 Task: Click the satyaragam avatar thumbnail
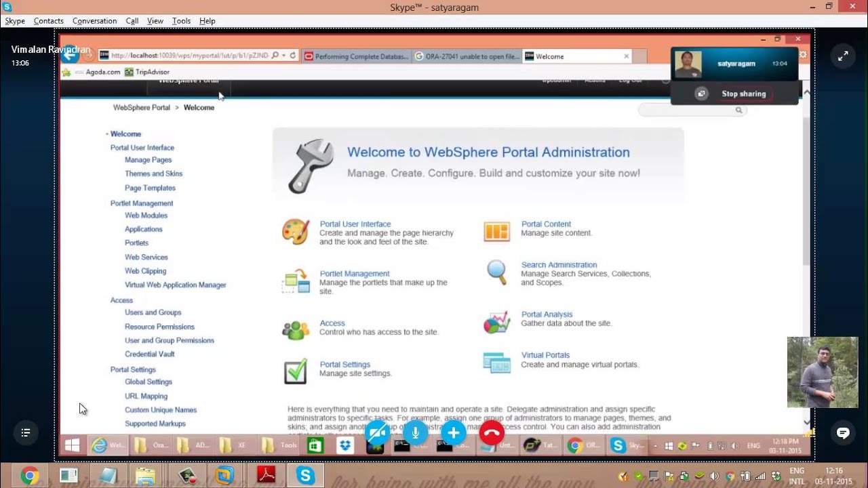[x=688, y=64]
